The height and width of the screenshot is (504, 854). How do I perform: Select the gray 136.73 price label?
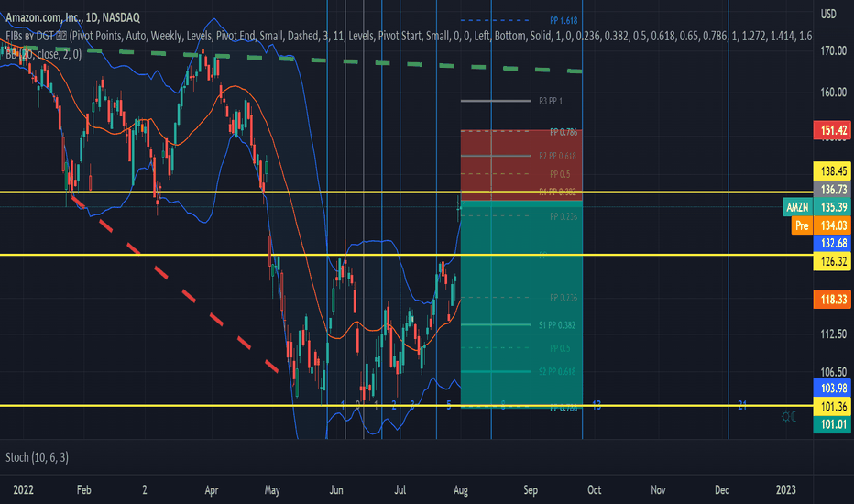[832, 189]
